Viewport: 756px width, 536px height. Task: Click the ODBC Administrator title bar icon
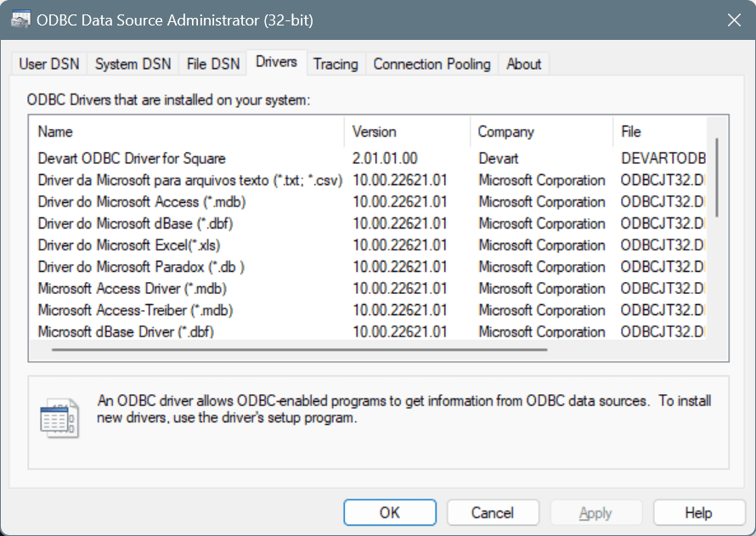pos(20,20)
